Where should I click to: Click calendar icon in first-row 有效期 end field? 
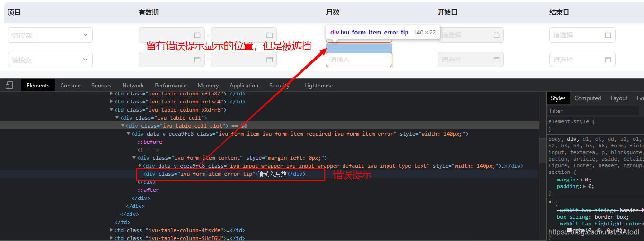[x=269, y=35]
